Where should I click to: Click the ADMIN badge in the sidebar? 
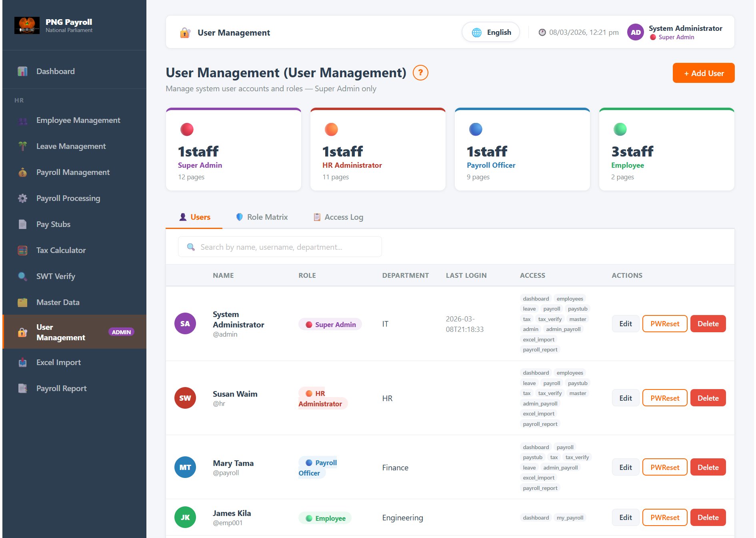[121, 332]
